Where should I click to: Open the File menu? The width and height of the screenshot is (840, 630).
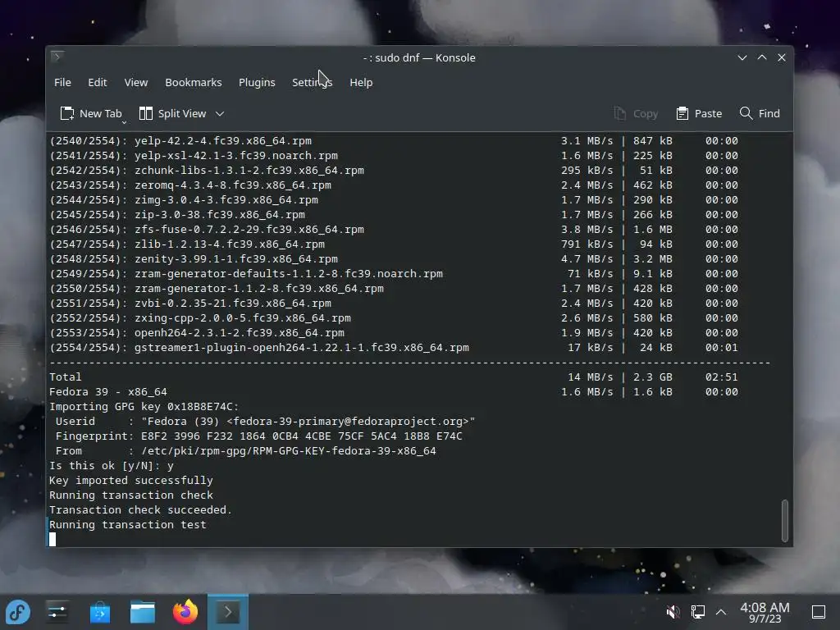tap(62, 83)
